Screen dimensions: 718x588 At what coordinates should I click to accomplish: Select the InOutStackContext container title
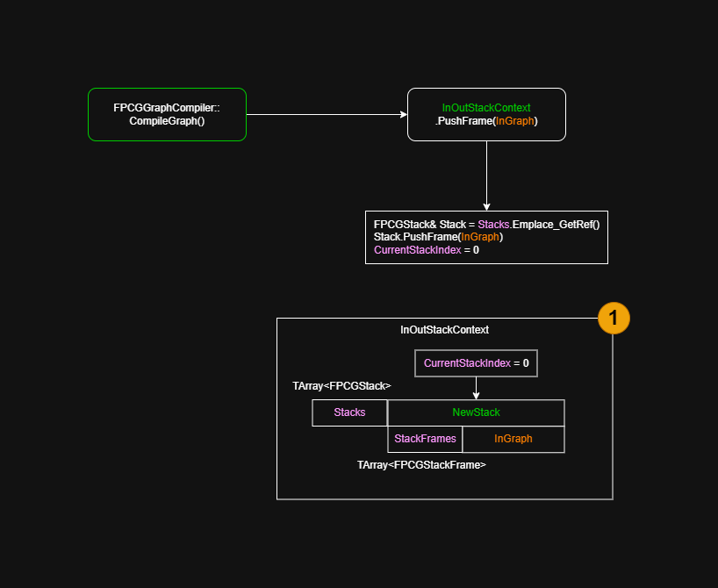(444, 330)
